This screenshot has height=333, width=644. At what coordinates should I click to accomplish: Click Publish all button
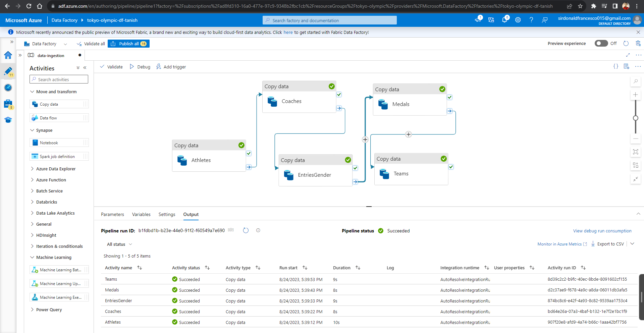point(128,44)
